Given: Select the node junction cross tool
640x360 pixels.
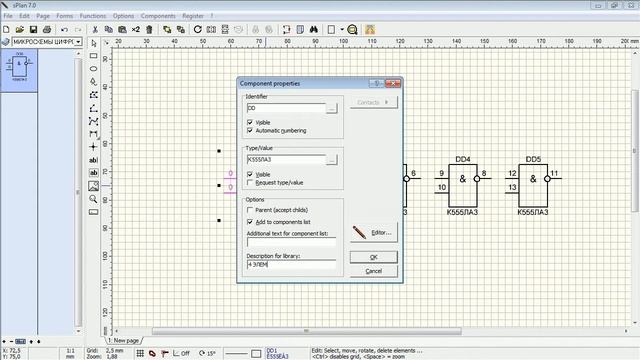Looking at the screenshot, I should click(x=93, y=147).
